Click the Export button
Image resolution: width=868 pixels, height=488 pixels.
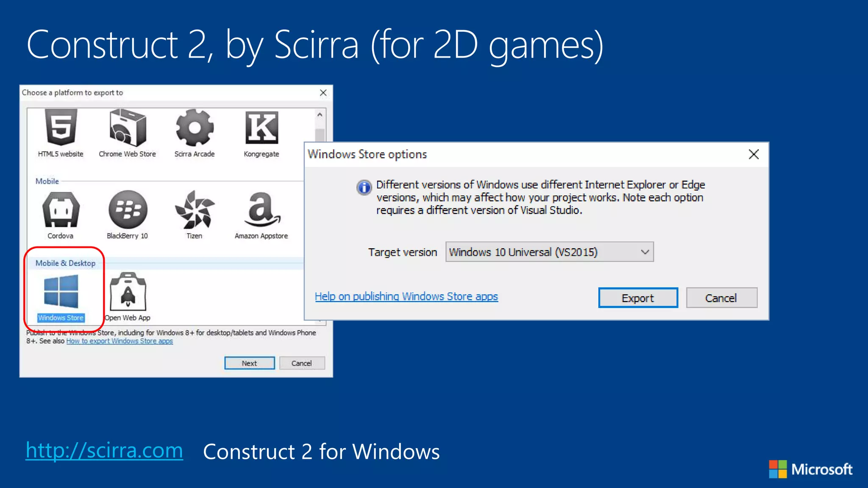[638, 298]
